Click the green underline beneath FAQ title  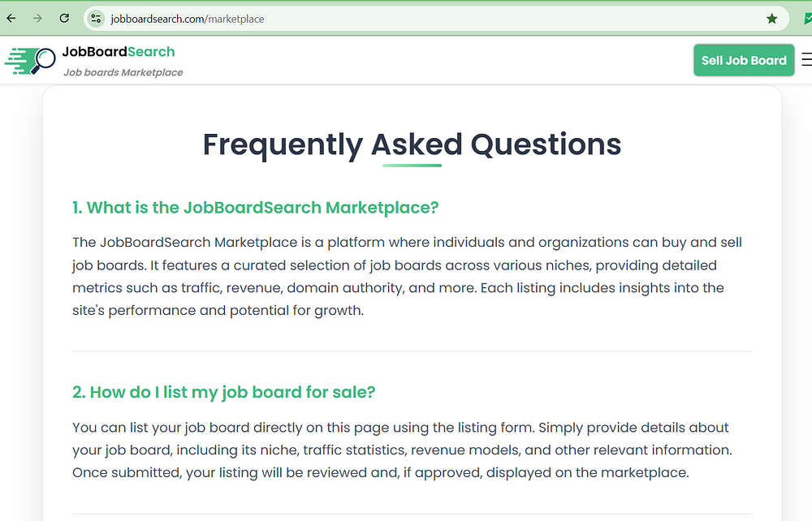[x=412, y=166]
